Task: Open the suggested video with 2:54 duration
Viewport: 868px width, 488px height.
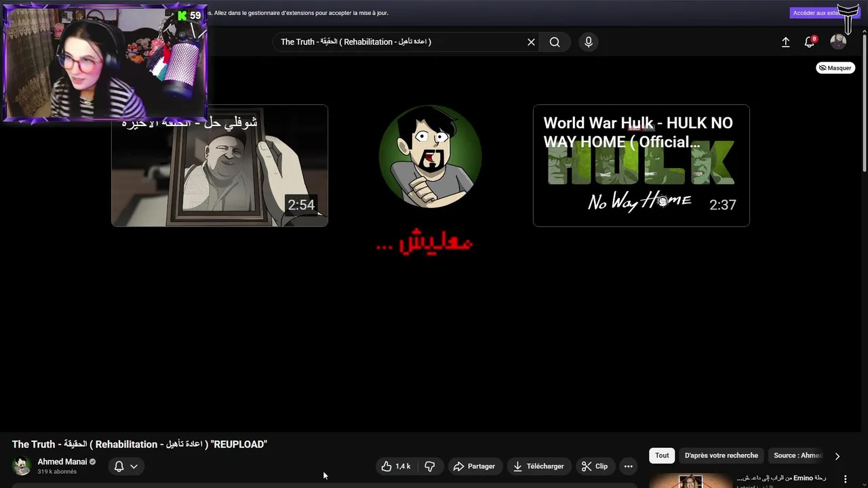Action: (220, 165)
